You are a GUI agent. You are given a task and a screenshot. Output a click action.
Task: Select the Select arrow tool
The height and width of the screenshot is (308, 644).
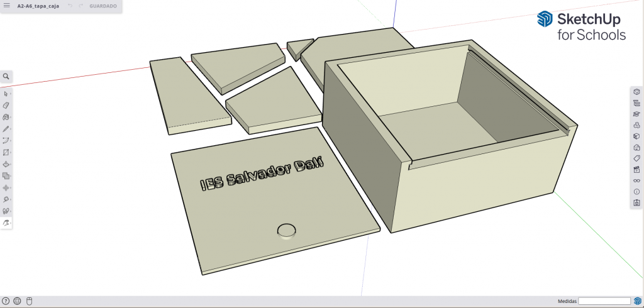[6, 94]
